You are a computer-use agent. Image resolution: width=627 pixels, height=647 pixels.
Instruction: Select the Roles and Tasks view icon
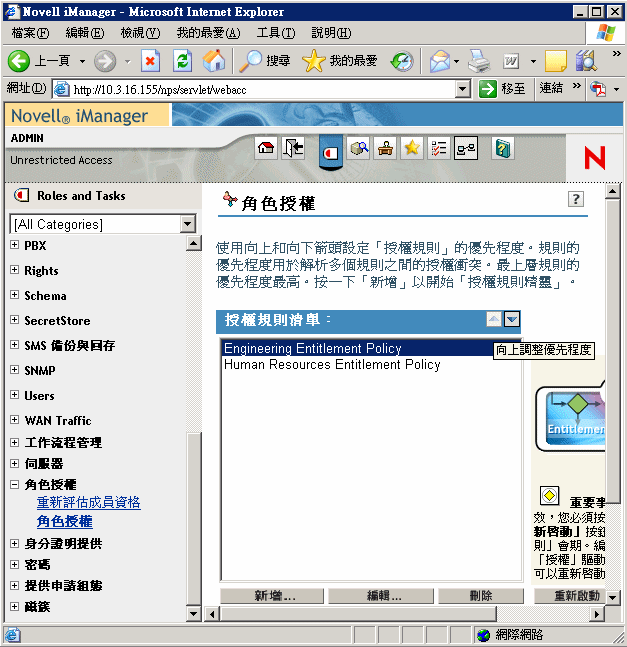point(331,153)
